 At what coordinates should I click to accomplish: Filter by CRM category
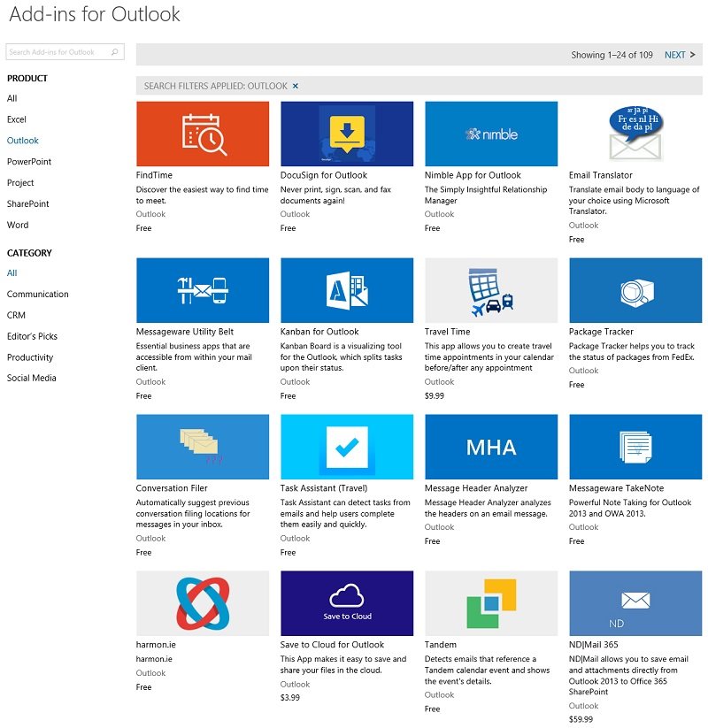tap(16, 315)
